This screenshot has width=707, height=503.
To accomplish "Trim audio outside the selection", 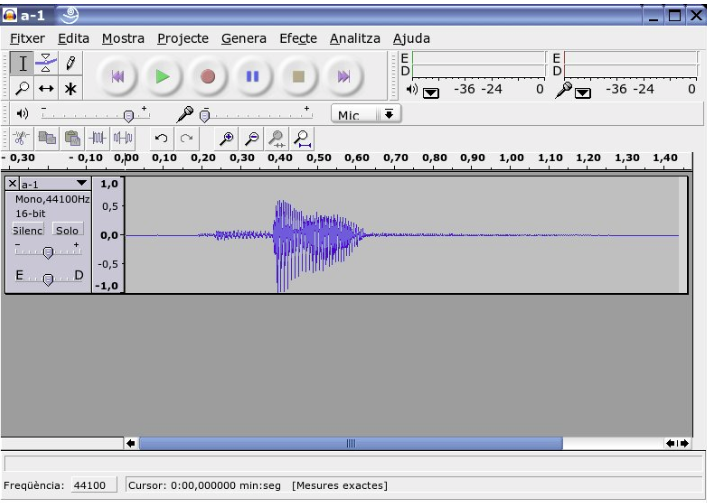I will click(x=97, y=138).
